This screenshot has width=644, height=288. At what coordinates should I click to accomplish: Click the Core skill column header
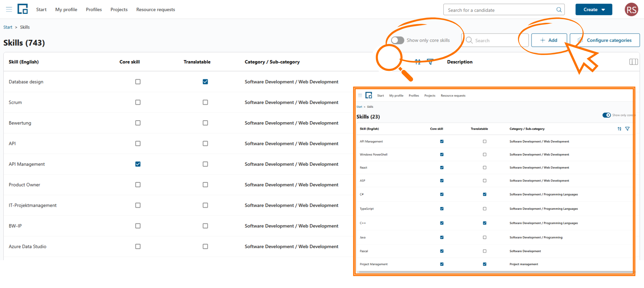click(x=129, y=62)
